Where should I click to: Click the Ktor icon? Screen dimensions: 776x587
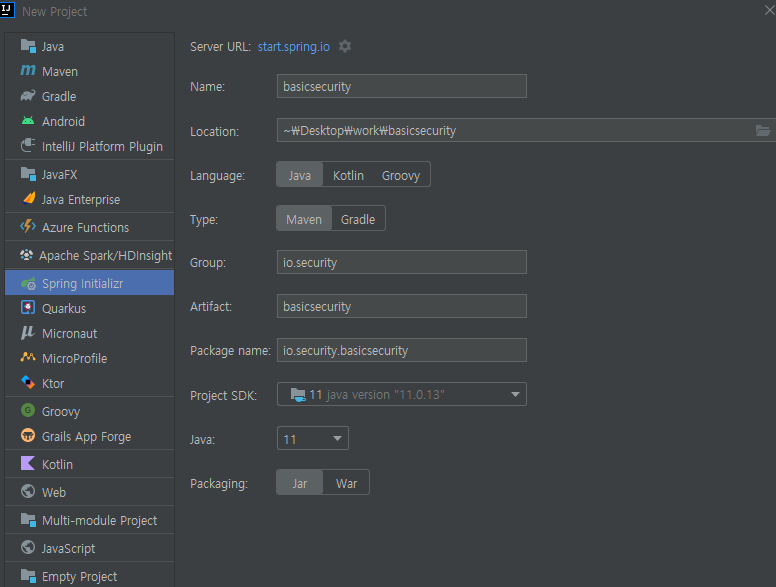(28, 382)
